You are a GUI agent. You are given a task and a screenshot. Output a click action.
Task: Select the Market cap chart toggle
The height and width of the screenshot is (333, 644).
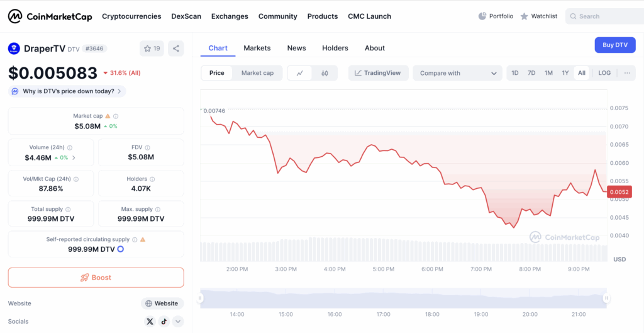click(257, 73)
